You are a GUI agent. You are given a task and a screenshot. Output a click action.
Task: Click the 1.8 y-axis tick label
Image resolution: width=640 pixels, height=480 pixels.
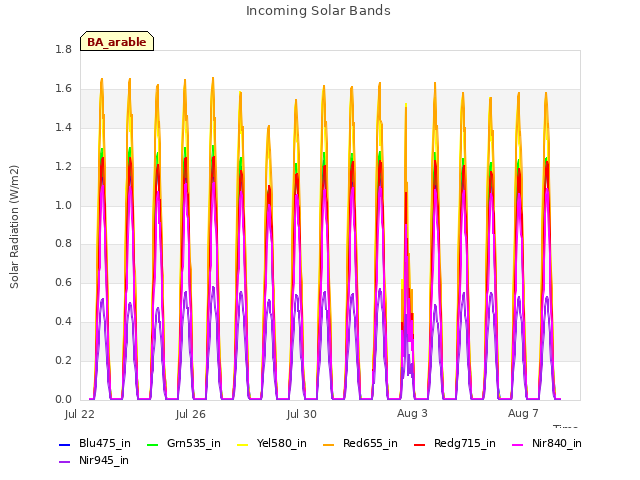pyautogui.click(x=63, y=49)
